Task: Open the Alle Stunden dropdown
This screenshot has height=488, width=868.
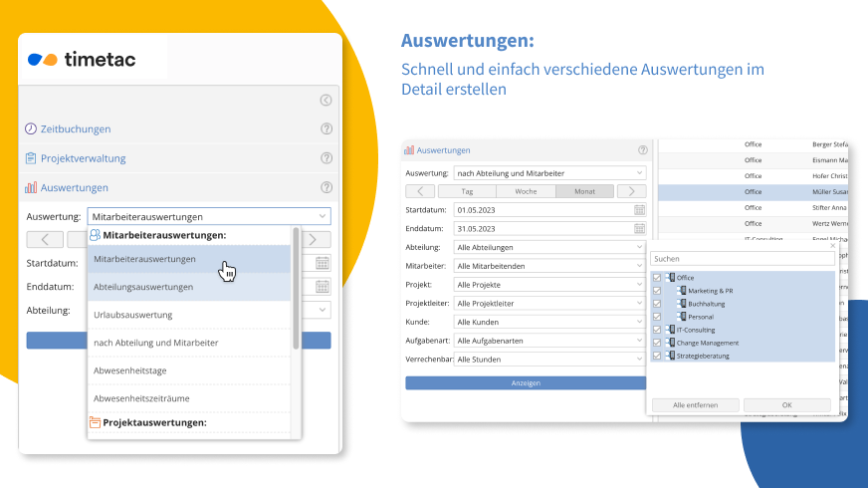Action: coord(549,359)
